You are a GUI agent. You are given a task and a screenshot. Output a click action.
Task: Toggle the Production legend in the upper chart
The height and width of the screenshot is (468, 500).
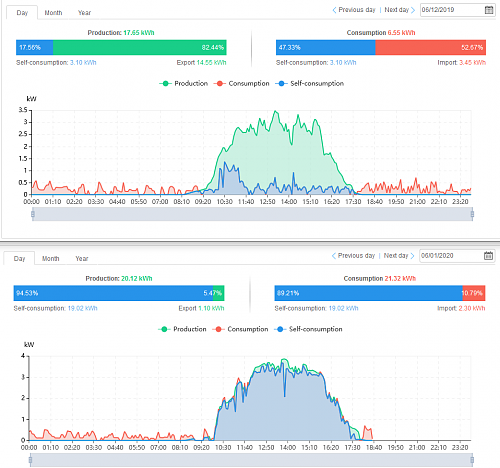(183, 83)
